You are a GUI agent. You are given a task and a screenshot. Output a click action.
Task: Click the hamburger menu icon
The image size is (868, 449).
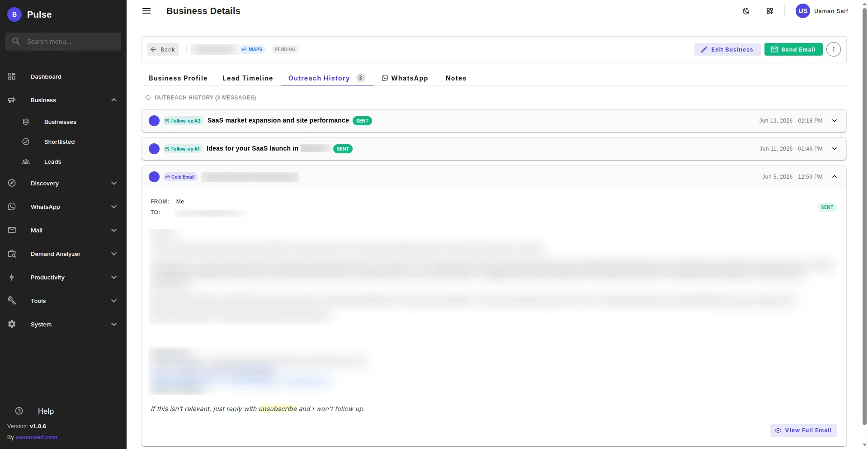coord(146,11)
